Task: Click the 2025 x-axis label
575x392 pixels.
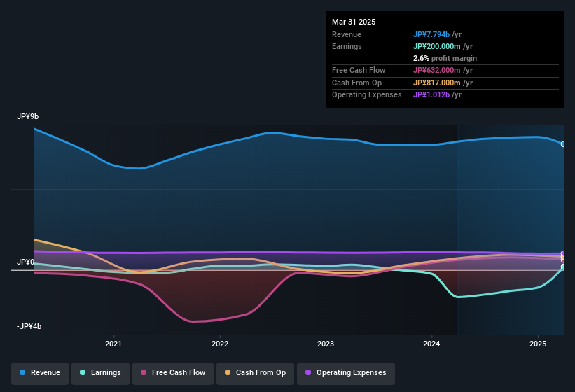Action: tap(538, 344)
